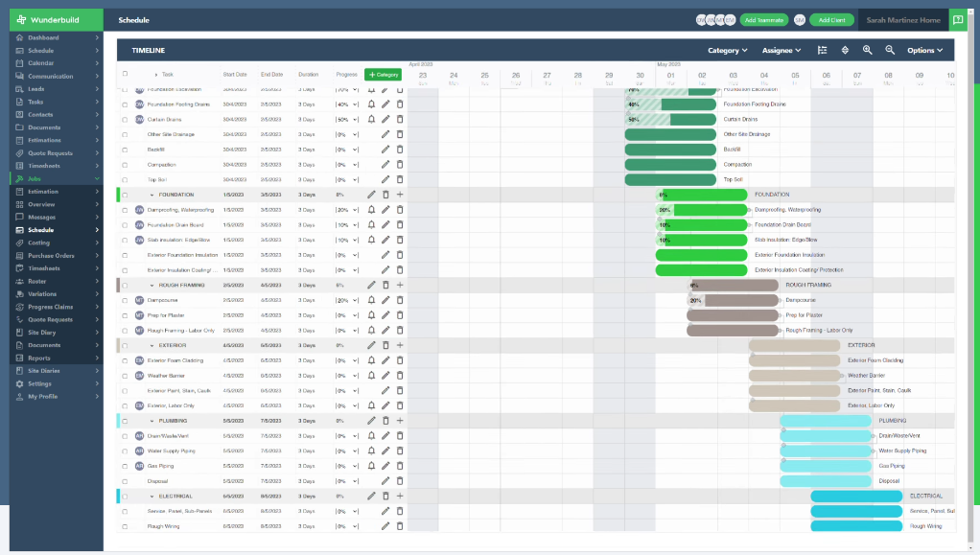Screen dimensions: 980x555
Task: Click the Sarah Martinez Home project name
Action: click(903, 20)
